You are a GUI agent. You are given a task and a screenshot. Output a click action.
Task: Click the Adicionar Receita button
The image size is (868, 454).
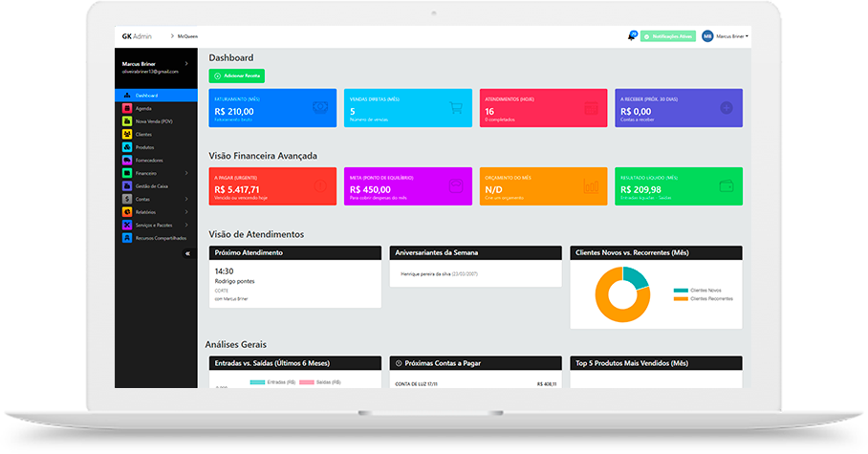coord(237,76)
